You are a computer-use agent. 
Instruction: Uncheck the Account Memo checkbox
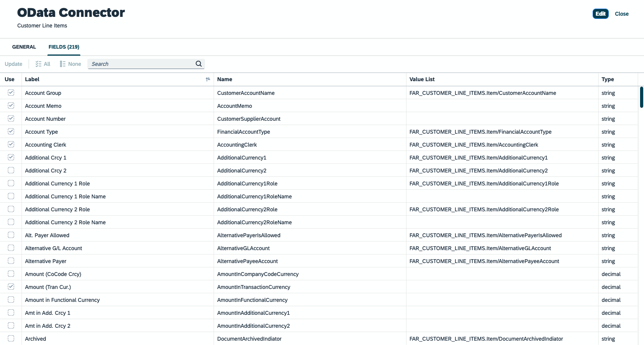11,105
